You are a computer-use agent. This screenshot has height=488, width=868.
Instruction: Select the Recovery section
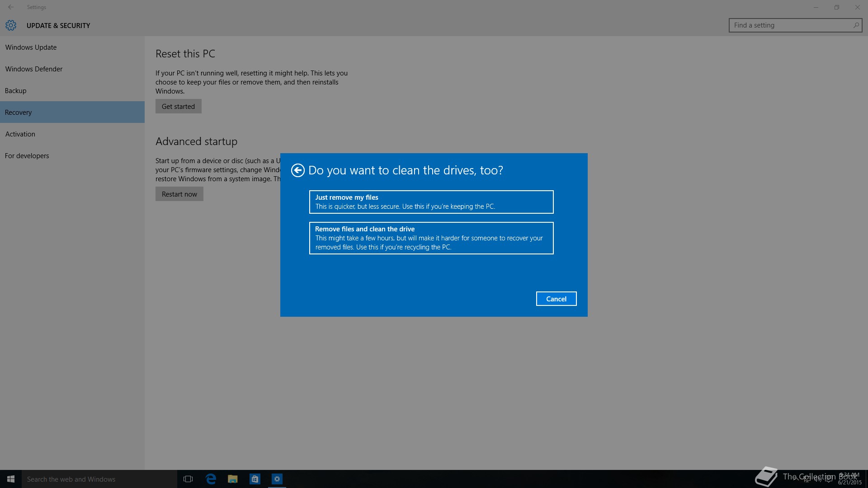[72, 112]
